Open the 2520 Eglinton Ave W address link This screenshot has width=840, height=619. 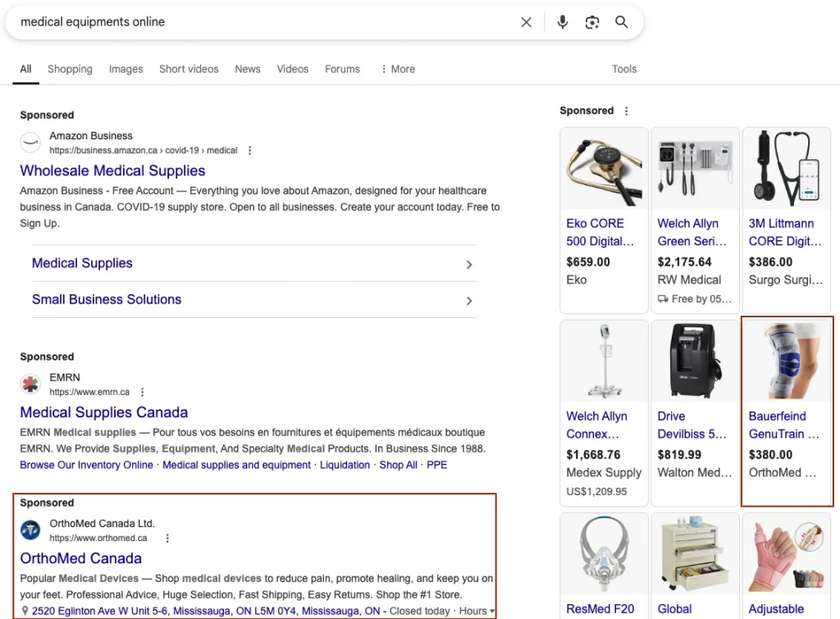coord(206,611)
